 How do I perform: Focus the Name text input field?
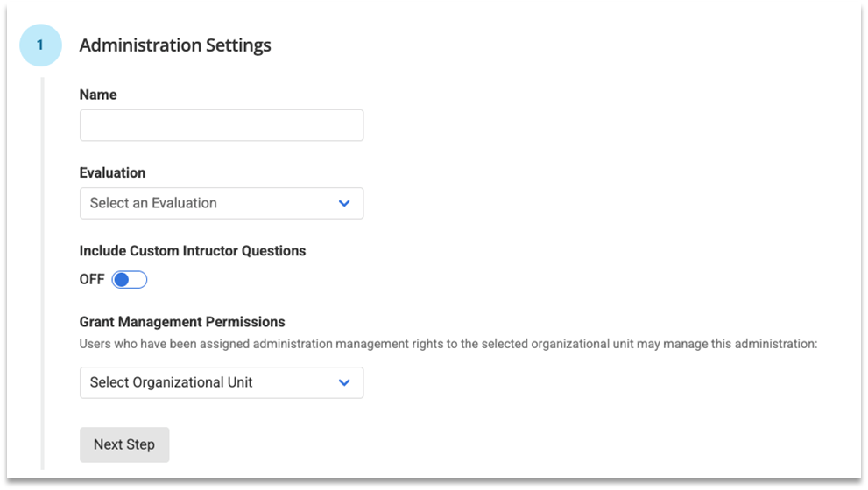coord(221,125)
